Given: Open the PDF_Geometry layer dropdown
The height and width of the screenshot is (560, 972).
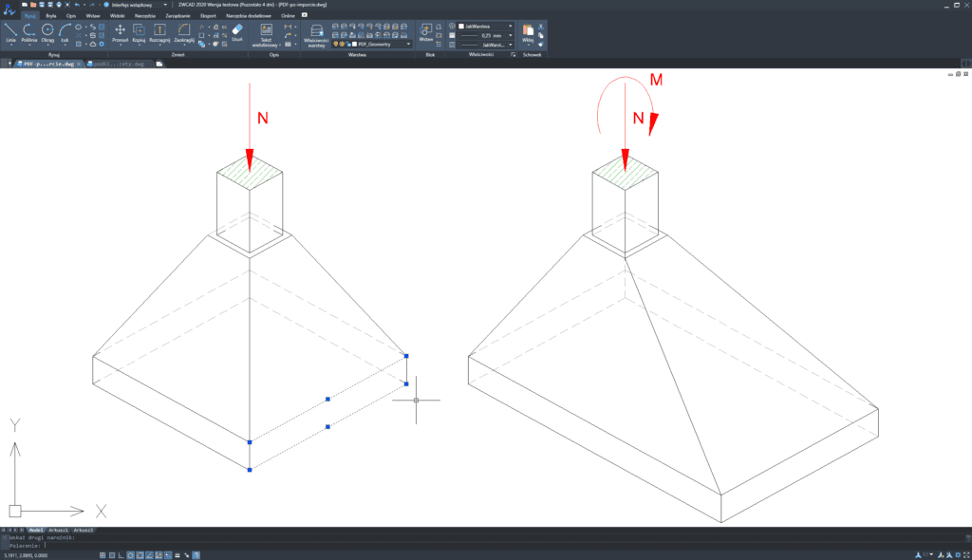Looking at the screenshot, I should point(408,44).
